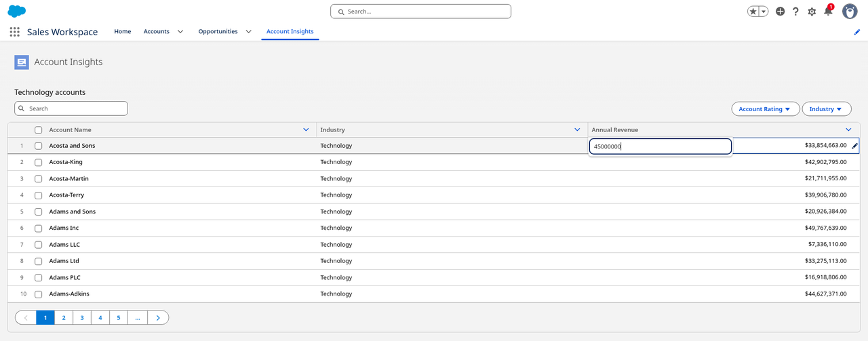Image resolution: width=868 pixels, height=341 pixels.
Task: Jump to page 4 in pagination
Action: pyautogui.click(x=100, y=317)
